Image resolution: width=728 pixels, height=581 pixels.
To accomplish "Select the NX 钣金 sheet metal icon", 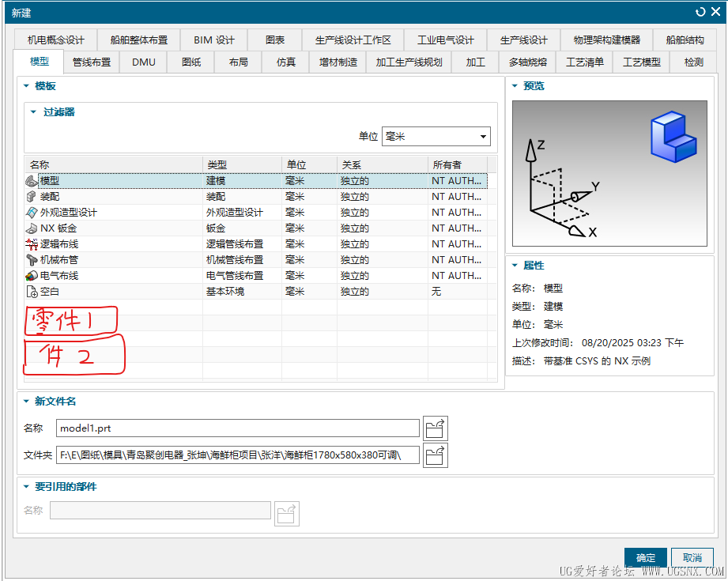I will point(32,228).
